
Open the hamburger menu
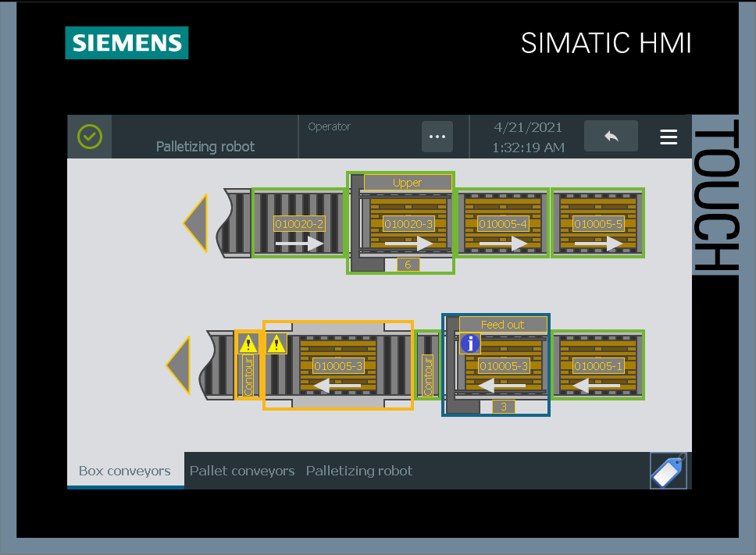click(x=669, y=137)
